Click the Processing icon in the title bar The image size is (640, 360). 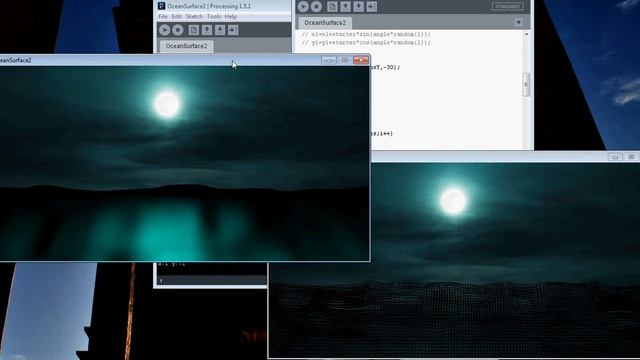[162, 6]
